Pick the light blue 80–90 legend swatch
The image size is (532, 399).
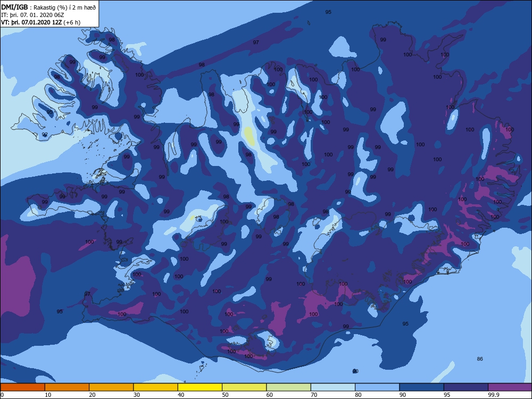tap(377, 387)
